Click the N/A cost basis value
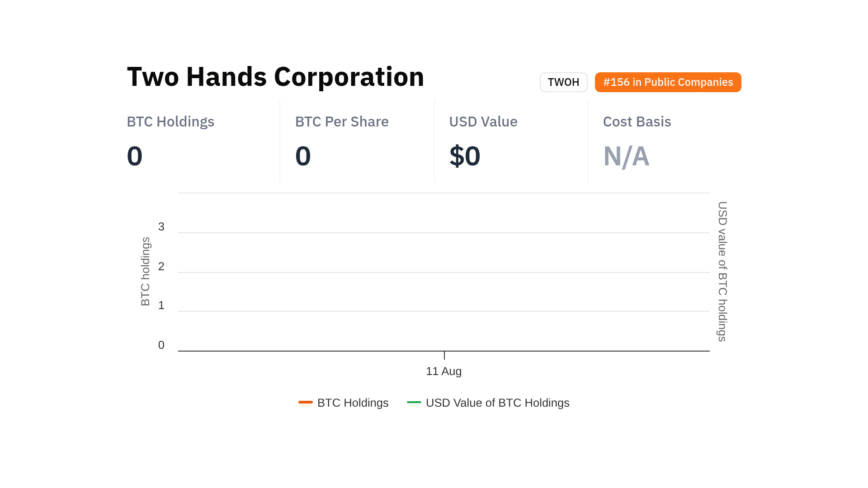The image size is (868, 488). tap(626, 156)
